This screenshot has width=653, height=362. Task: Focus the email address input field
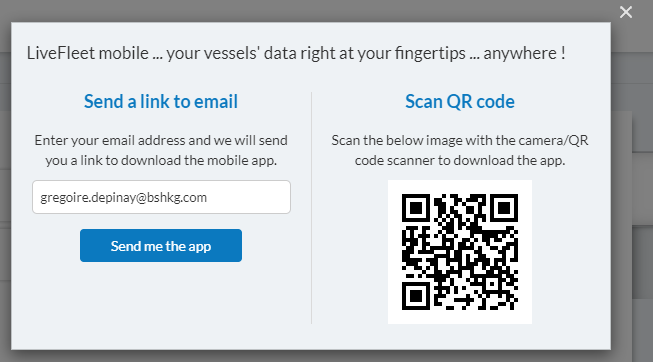(x=161, y=197)
